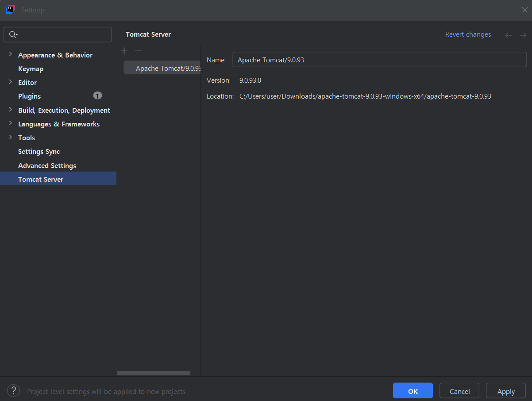Expand Languages & Frameworks section
Image resolution: width=532 pixels, height=401 pixels.
(x=10, y=123)
